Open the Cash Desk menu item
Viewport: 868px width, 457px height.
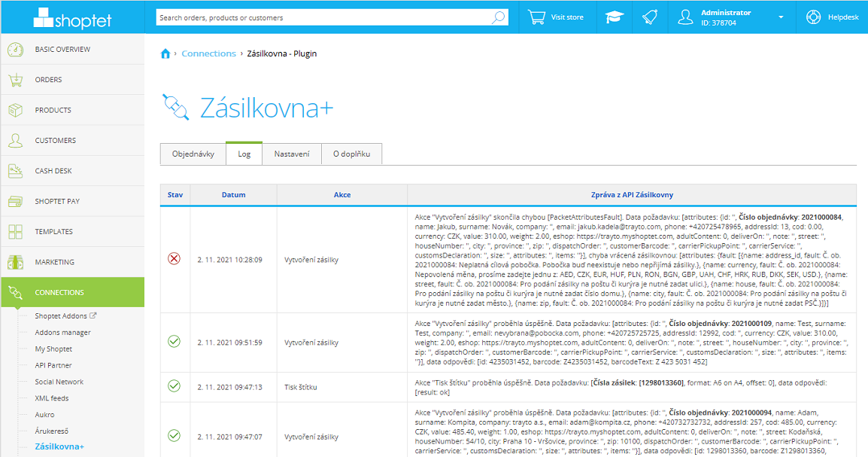point(72,171)
